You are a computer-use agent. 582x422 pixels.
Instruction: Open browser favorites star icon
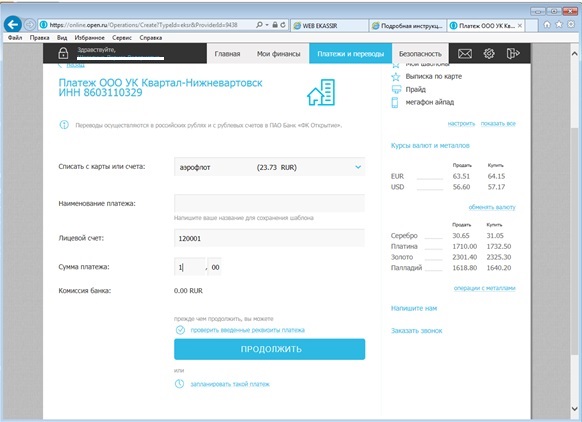point(559,25)
